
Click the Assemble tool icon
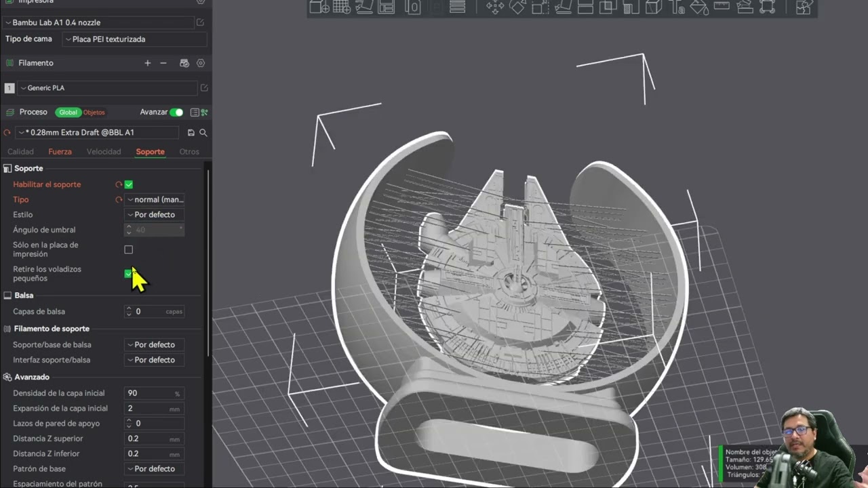[x=745, y=7]
